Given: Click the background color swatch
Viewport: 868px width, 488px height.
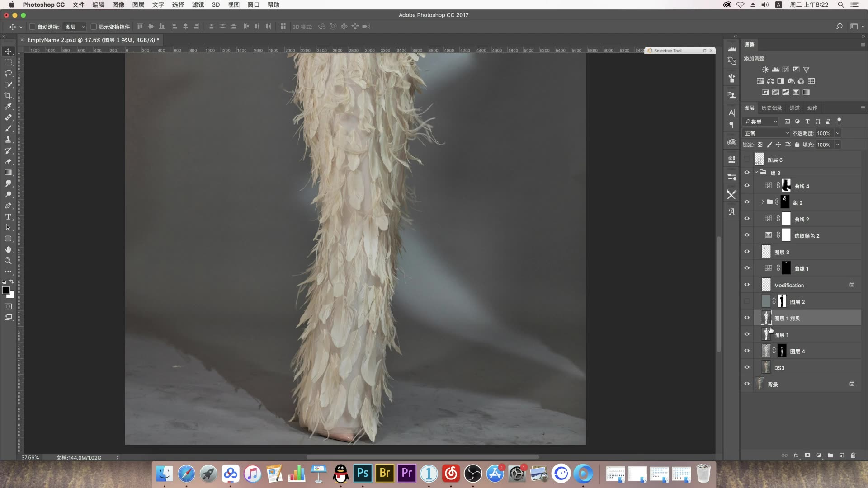Looking at the screenshot, I should pyautogui.click(x=12, y=296).
